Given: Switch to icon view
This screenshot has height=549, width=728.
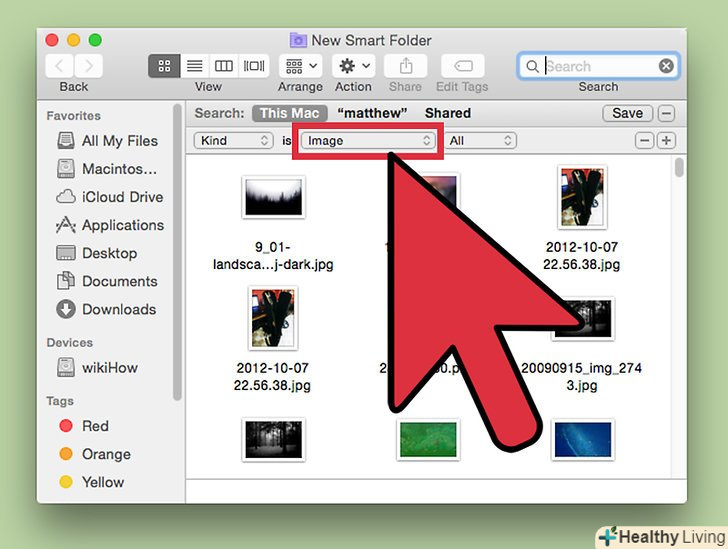Looking at the screenshot, I should (164, 66).
